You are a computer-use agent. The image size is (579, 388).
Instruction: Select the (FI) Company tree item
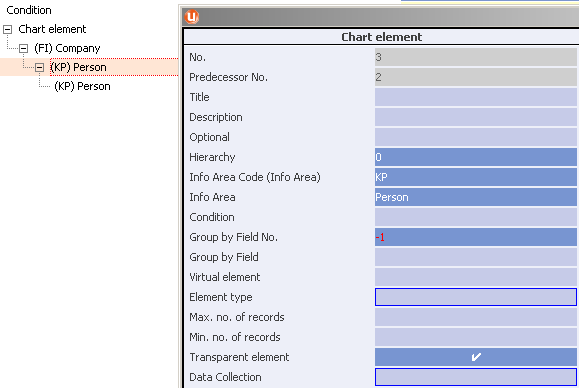tap(67, 48)
